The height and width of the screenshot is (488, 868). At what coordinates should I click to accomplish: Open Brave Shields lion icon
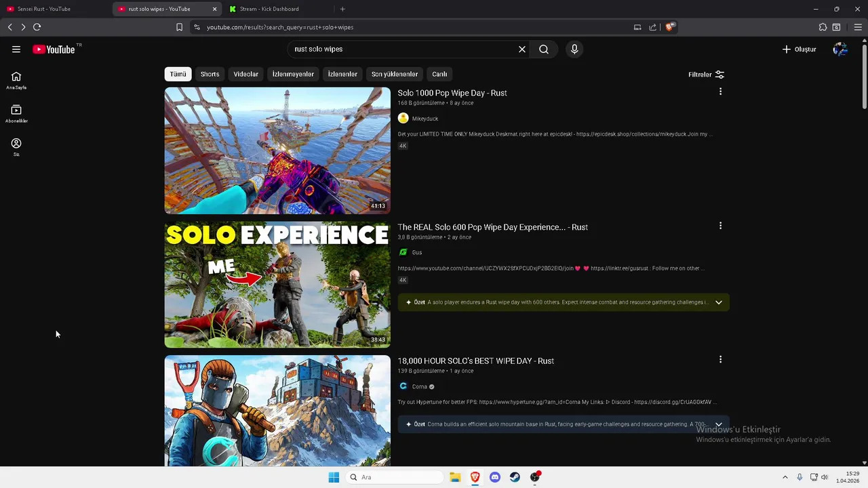coord(669,27)
